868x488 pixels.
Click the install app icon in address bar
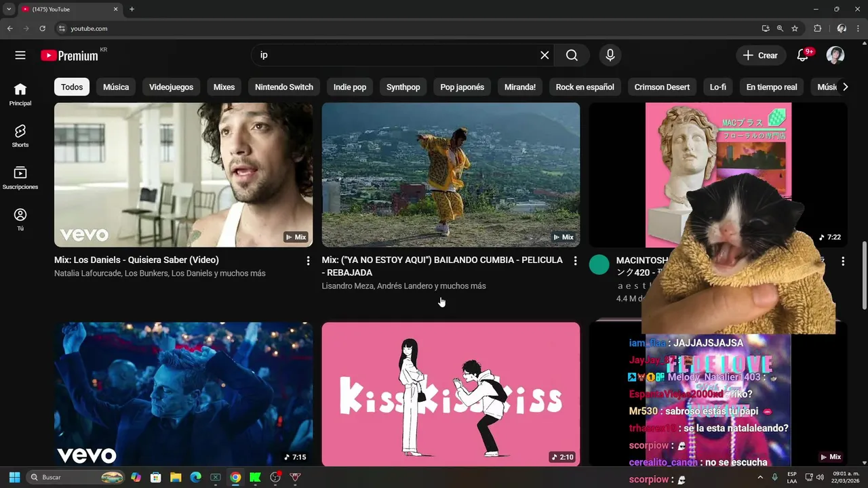coord(766,28)
